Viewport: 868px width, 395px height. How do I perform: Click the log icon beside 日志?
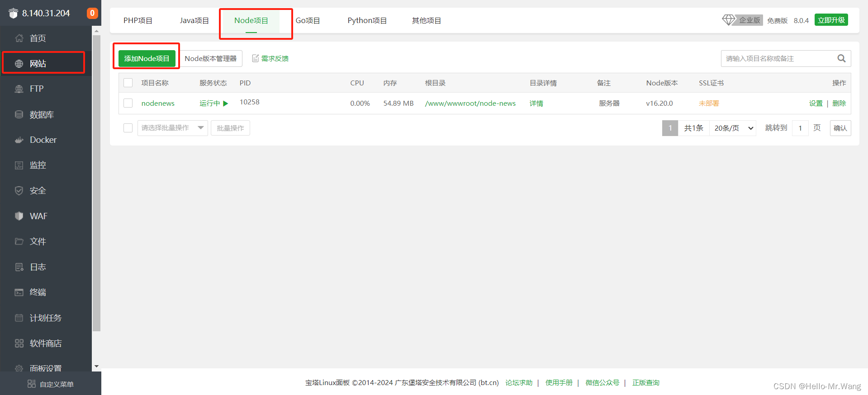[19, 267]
